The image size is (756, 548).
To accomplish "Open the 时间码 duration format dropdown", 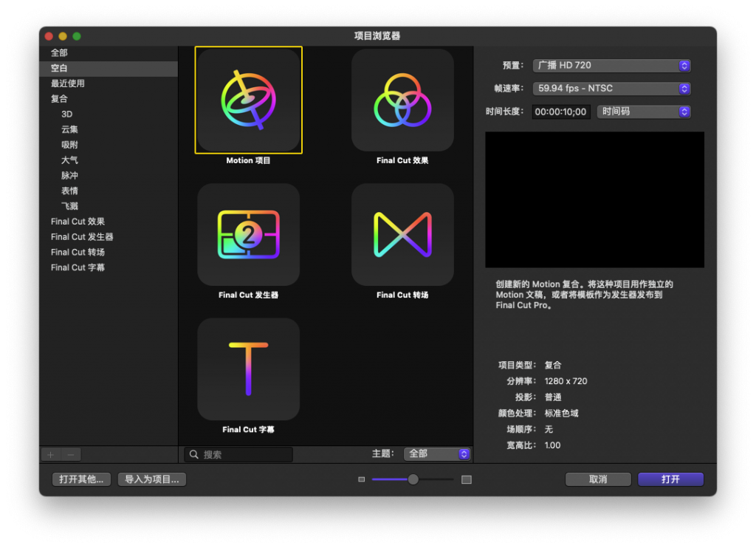I will (644, 112).
